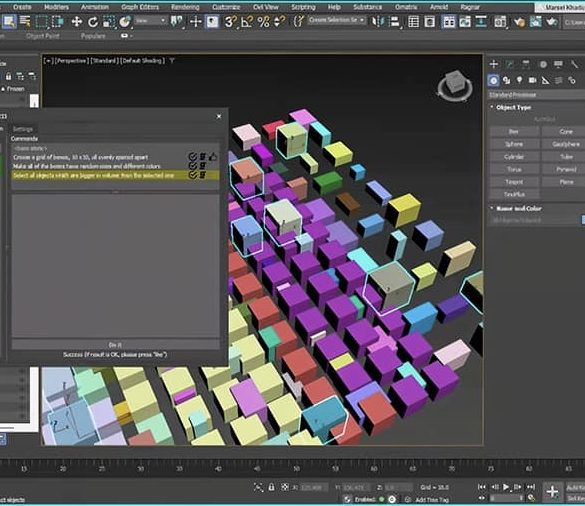
Task: Click the Torus primitive button
Action: point(514,169)
